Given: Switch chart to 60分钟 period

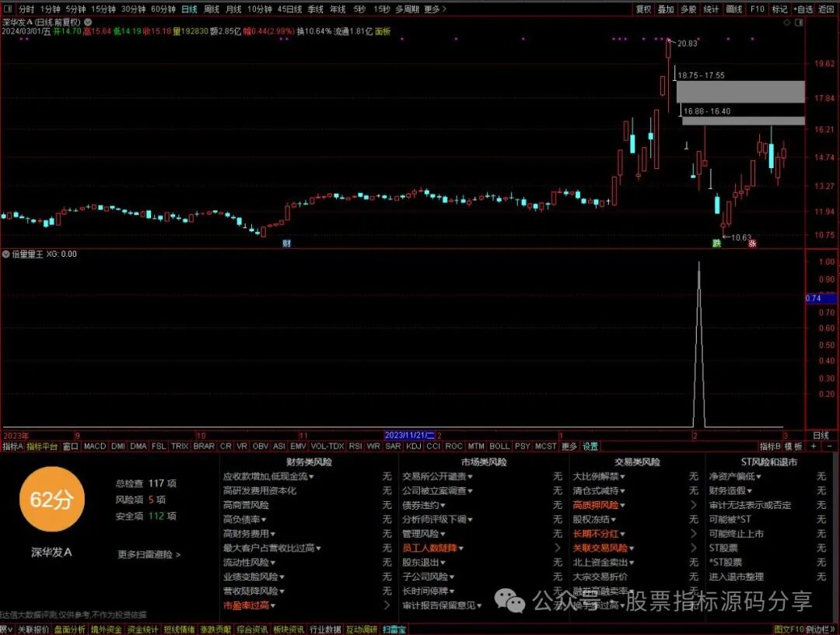Looking at the screenshot, I should (x=163, y=9).
